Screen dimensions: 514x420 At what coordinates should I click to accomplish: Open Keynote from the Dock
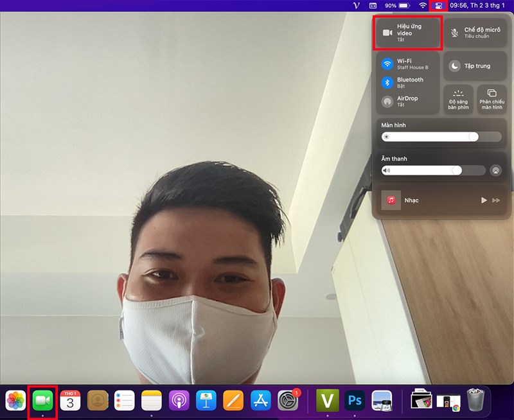pos(206,401)
